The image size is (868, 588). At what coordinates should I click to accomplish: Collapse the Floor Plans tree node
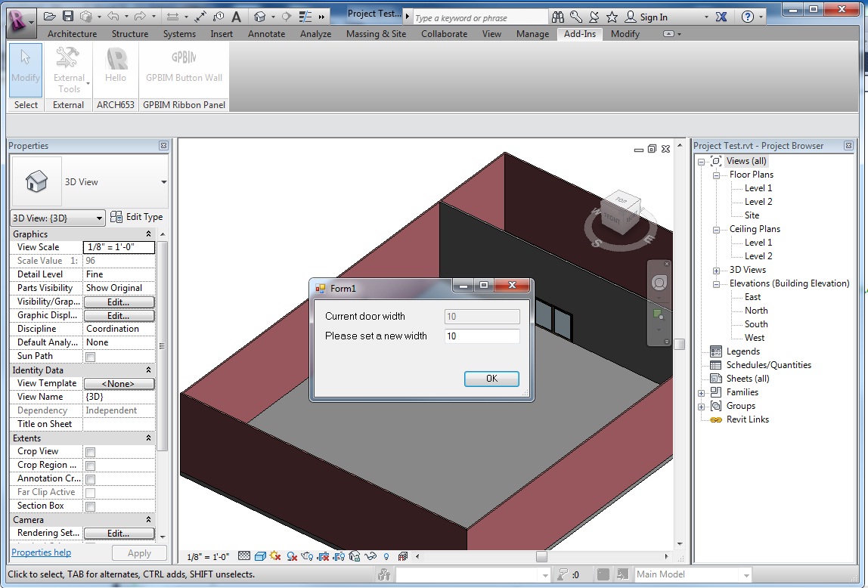716,175
